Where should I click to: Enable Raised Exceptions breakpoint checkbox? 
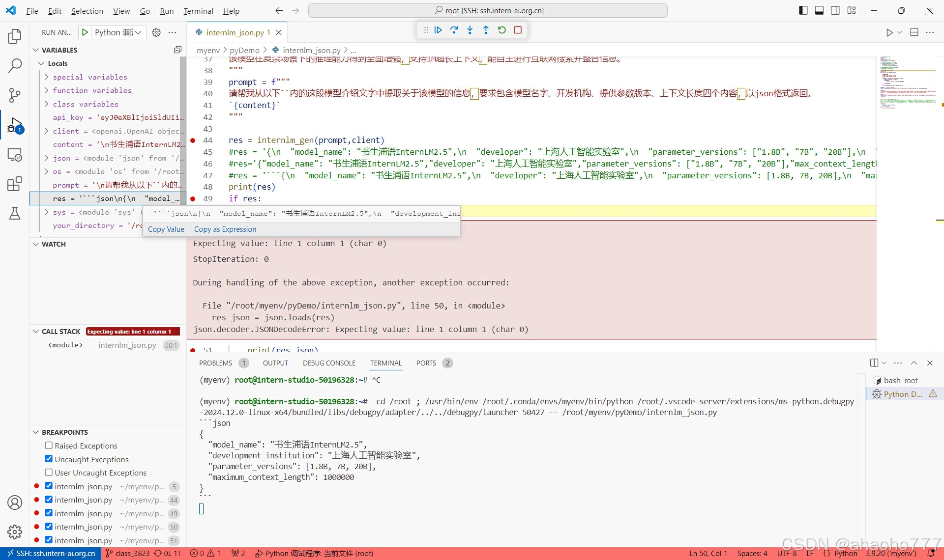(x=49, y=446)
